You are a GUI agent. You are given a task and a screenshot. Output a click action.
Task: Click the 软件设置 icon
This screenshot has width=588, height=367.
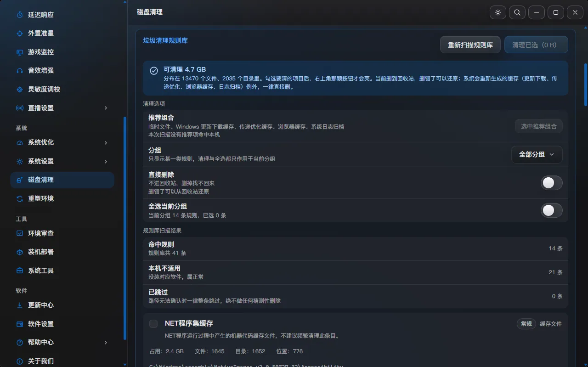[20, 324]
